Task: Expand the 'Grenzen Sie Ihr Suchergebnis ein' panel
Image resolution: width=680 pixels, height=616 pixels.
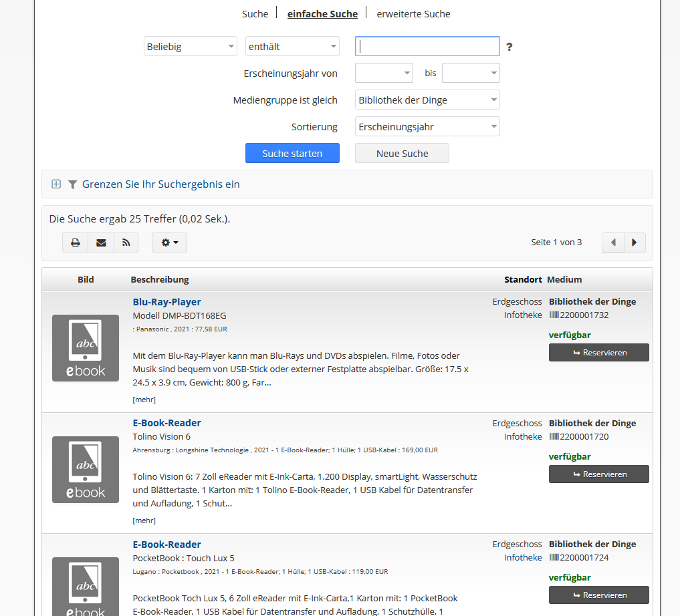Action: tap(56, 184)
